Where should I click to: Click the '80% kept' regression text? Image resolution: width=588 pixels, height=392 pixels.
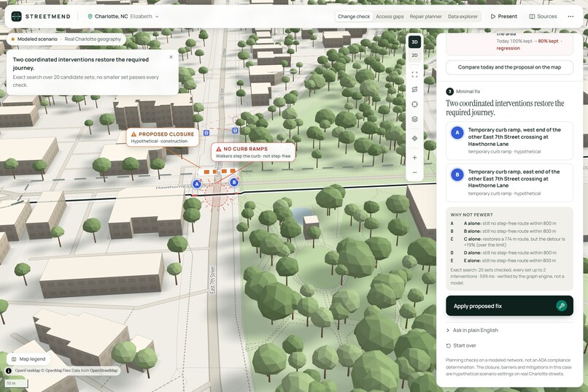coord(548,42)
